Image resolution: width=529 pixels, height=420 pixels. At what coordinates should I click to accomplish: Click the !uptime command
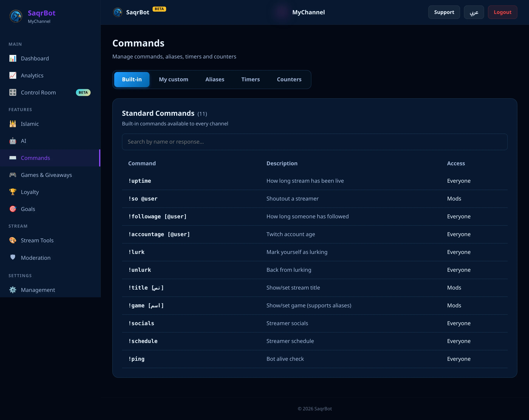(140, 181)
